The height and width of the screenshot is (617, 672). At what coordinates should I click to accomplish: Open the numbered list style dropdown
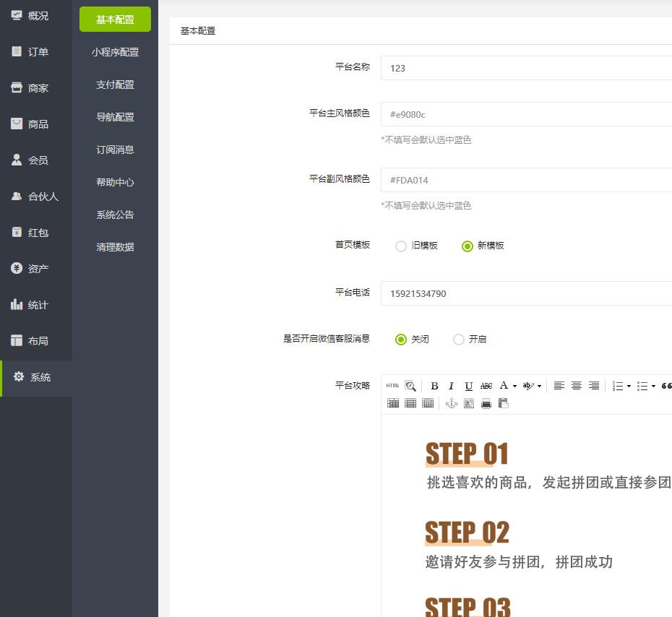pyautogui.click(x=628, y=386)
